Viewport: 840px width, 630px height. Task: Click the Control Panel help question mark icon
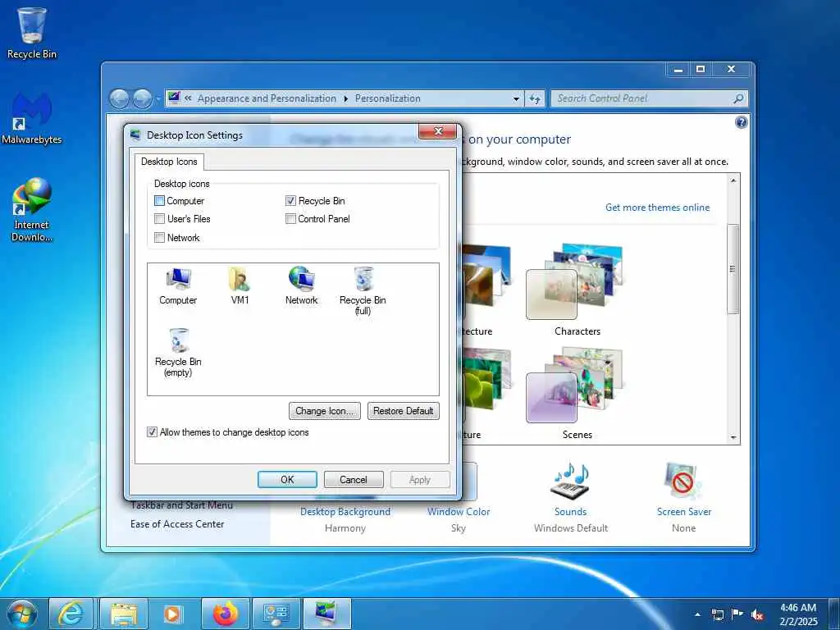click(741, 123)
